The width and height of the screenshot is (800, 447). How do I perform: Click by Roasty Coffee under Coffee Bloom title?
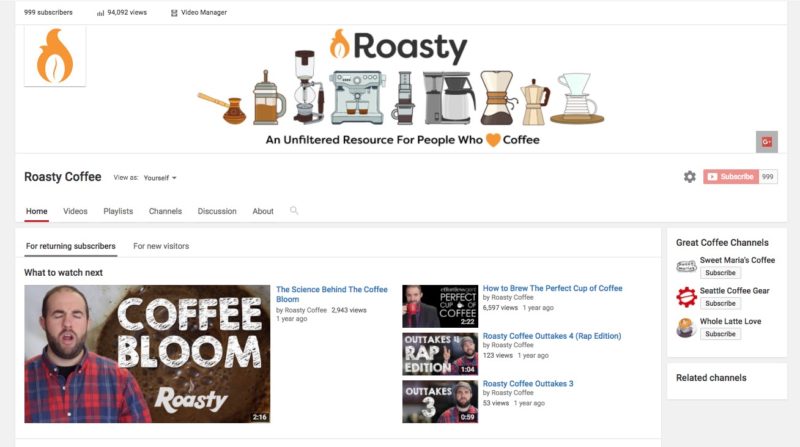point(301,310)
